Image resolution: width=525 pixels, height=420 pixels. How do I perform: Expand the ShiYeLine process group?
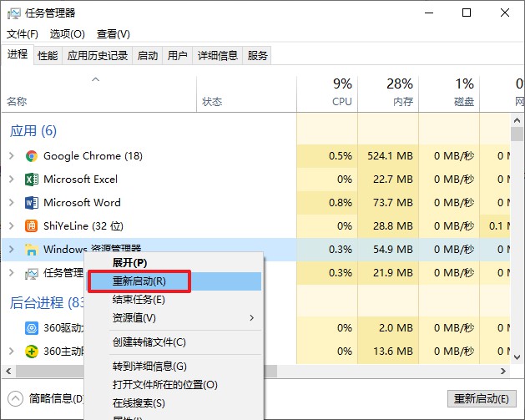[12, 226]
